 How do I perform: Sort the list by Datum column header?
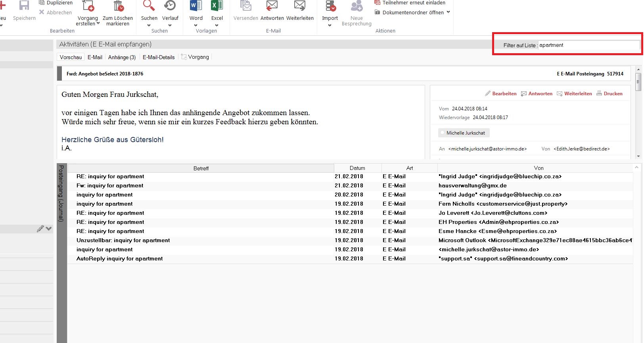(x=357, y=168)
